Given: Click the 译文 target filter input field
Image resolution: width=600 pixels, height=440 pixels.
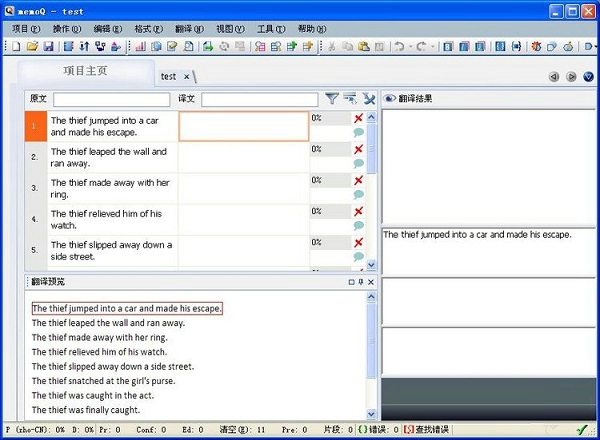Looking at the screenshot, I should tap(260, 99).
